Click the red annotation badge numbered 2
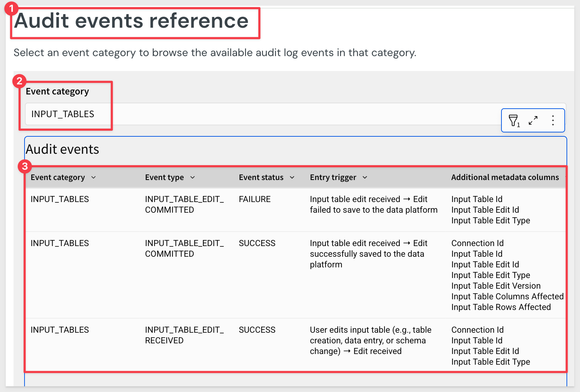 (x=19, y=81)
